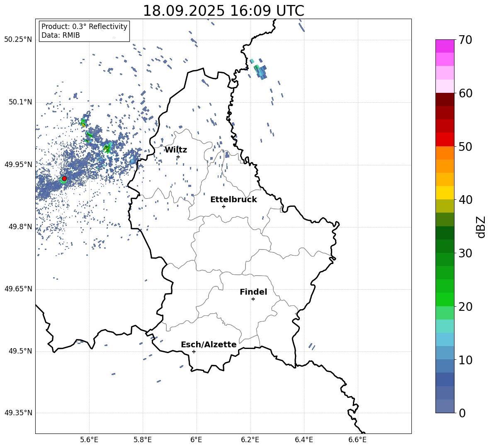The height and width of the screenshot is (448, 491).
Task: Click the 6.2°E longitude label
Action: coord(250,440)
